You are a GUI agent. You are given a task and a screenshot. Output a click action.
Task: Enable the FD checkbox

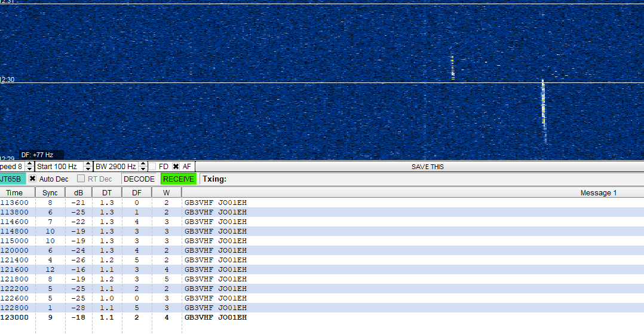coord(152,167)
